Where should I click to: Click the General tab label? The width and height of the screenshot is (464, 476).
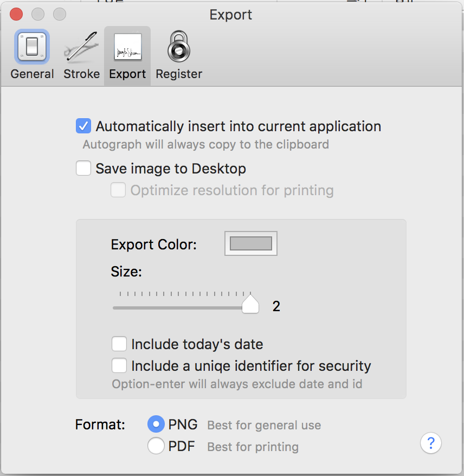32,74
